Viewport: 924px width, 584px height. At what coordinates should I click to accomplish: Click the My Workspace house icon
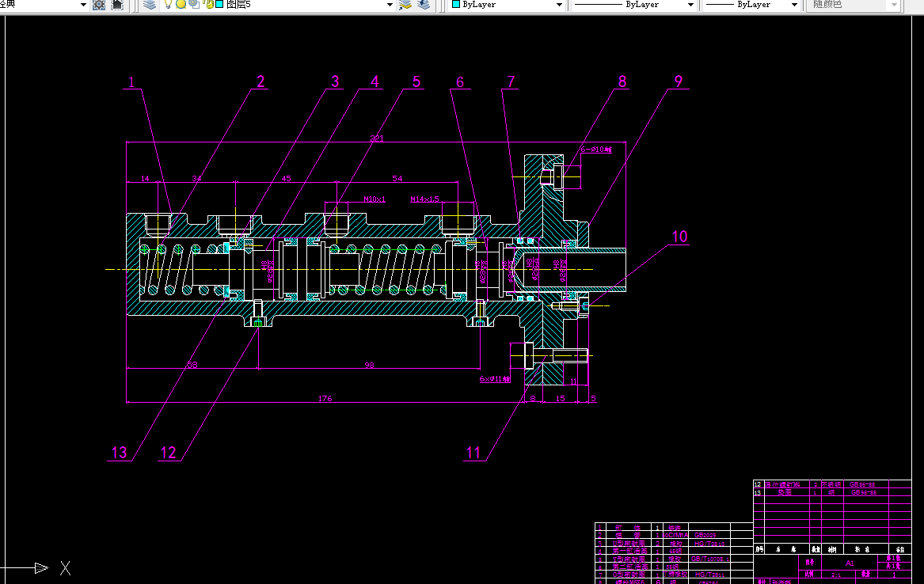(117, 5)
